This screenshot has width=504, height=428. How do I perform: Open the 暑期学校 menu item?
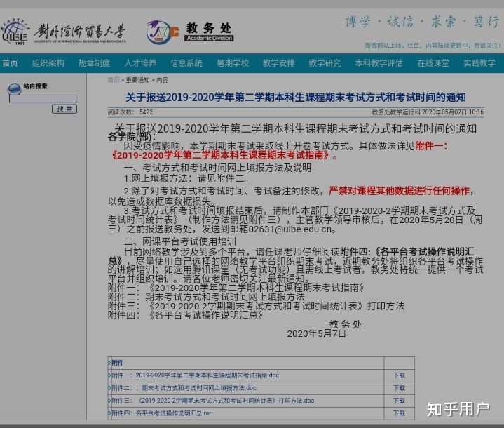tap(233, 62)
